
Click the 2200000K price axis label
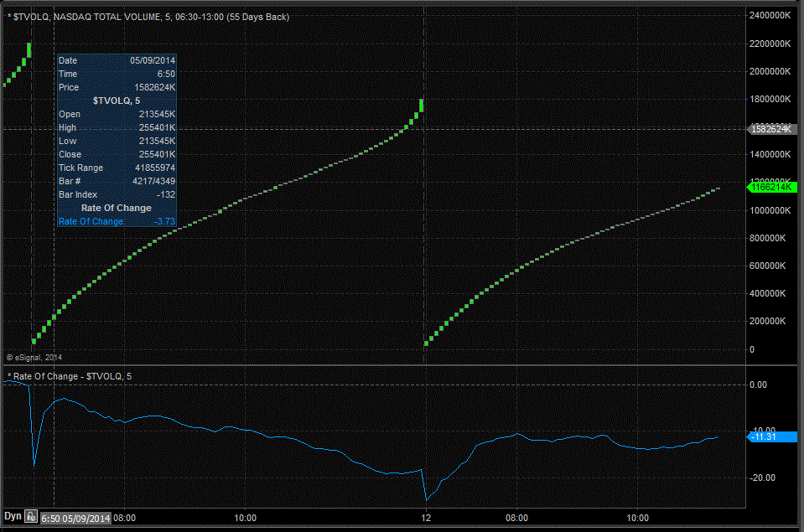(x=770, y=44)
